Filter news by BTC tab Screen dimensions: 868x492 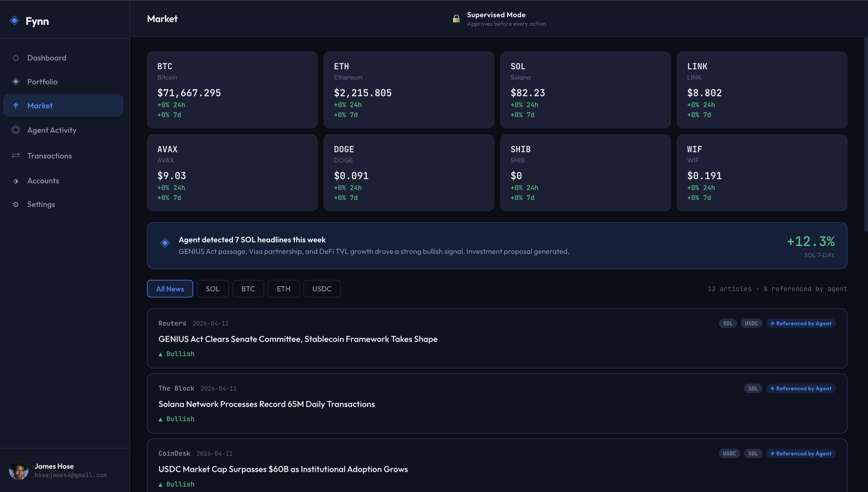(248, 289)
